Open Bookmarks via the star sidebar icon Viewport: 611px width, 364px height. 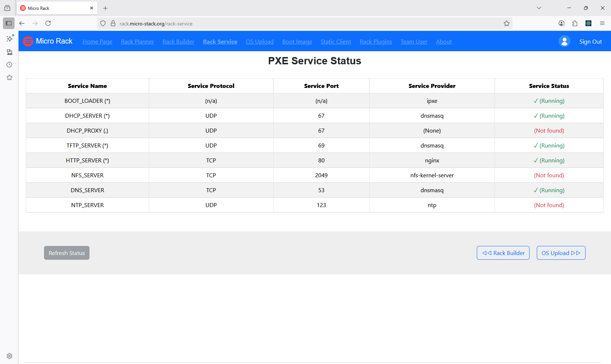pyautogui.click(x=9, y=77)
